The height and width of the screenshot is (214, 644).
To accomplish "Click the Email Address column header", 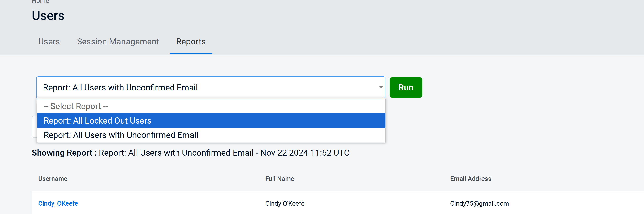I will click(471, 179).
